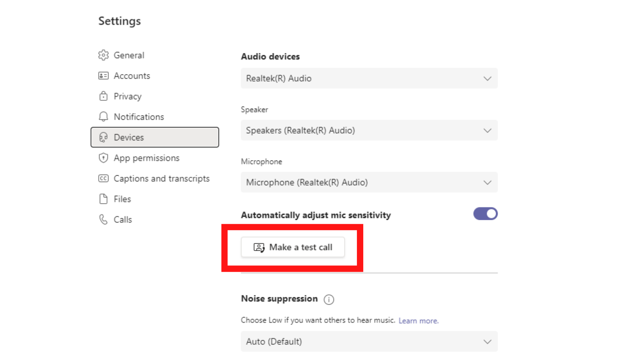Expand the Noise suppression Auto dropdown
The height and width of the screenshot is (362, 644).
click(369, 342)
